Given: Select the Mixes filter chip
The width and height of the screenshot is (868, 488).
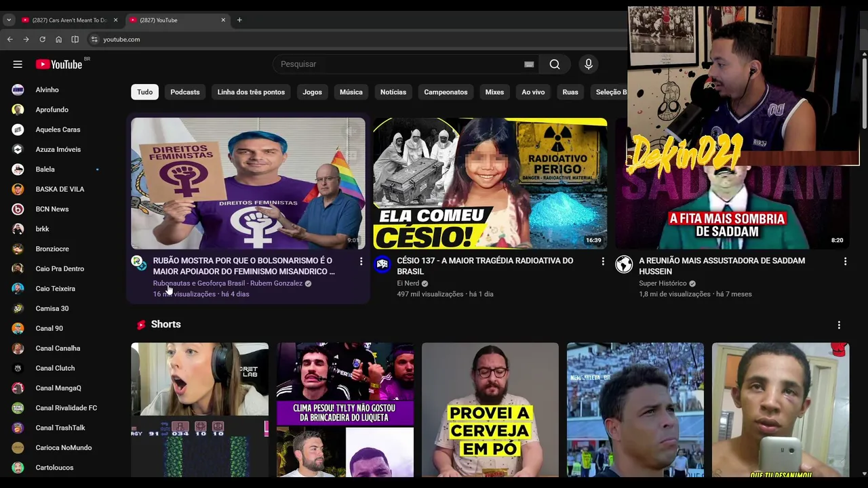Looking at the screenshot, I should coord(494,92).
